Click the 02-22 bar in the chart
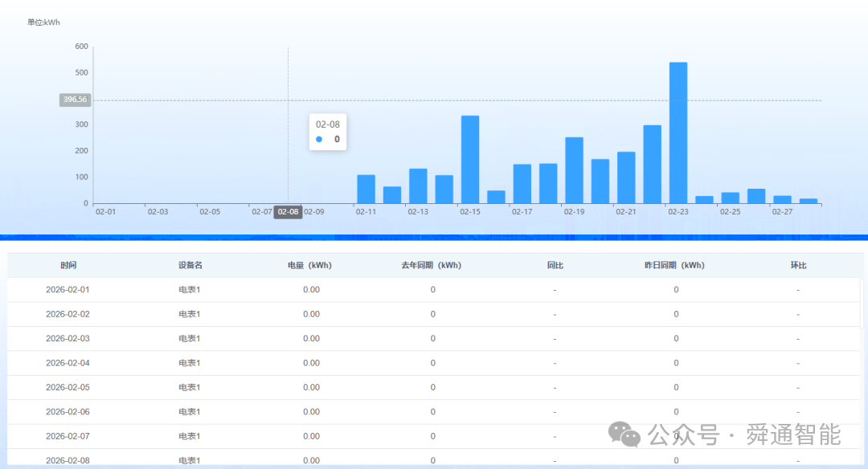The image size is (868, 469). (x=652, y=164)
